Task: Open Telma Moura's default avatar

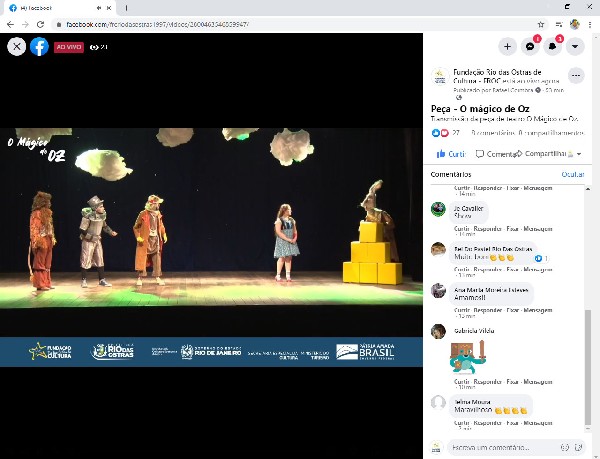Action: tap(438, 403)
